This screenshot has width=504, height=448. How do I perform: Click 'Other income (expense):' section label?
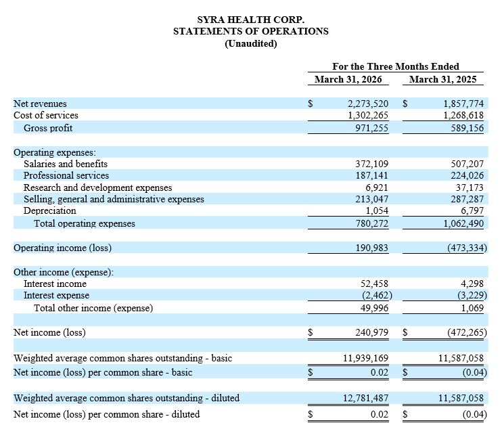(x=64, y=273)
